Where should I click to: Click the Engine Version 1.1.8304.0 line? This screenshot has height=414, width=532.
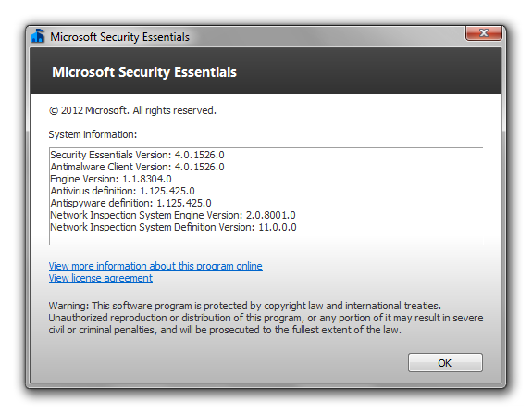[x=111, y=179]
